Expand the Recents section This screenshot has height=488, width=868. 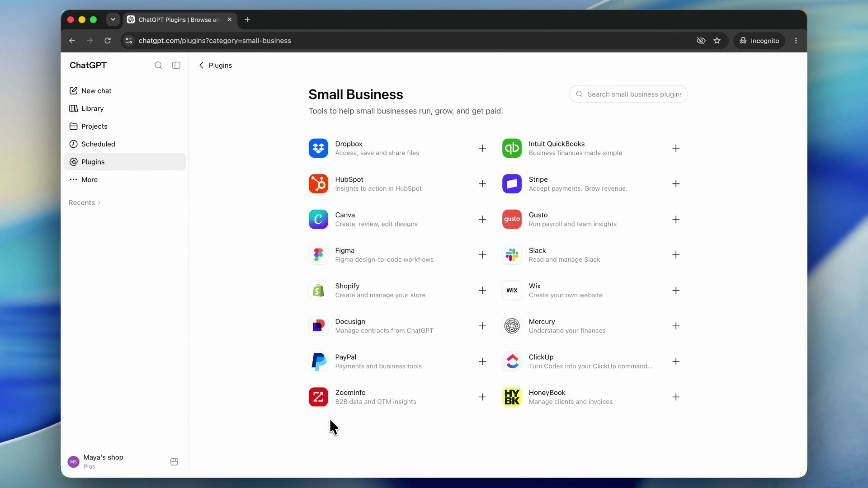85,202
